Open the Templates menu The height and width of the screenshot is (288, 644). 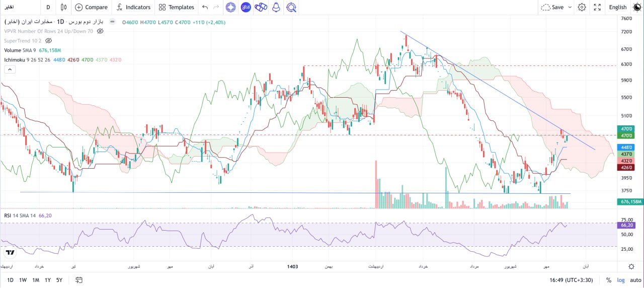click(x=176, y=7)
